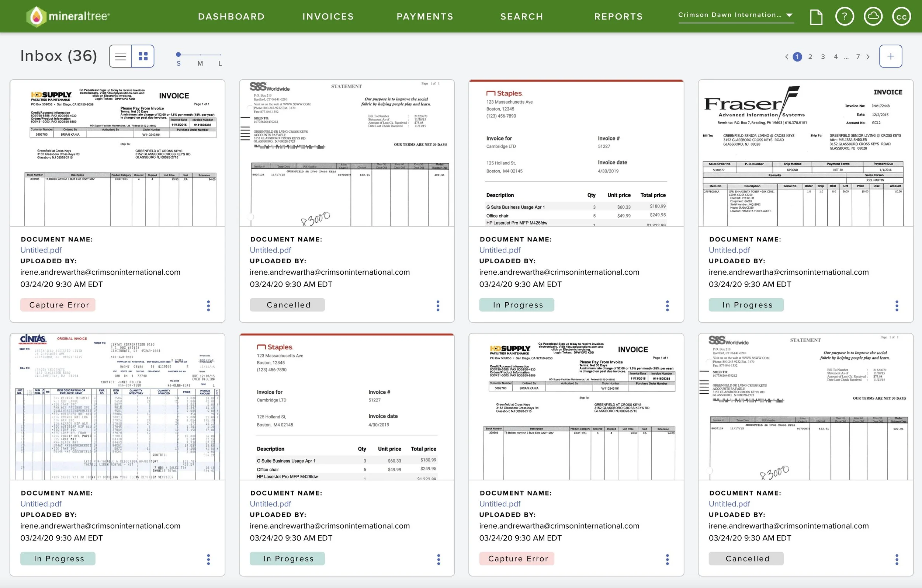This screenshot has width=922, height=588.
Task: Open the Reports tab
Action: [x=618, y=17]
